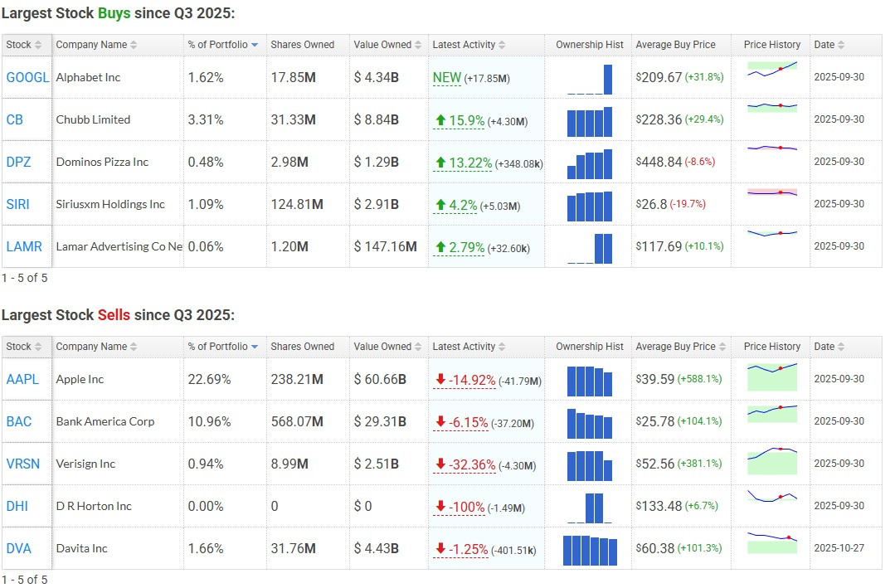Click the green up arrow for Chubb
895x588 pixels.
(x=440, y=120)
